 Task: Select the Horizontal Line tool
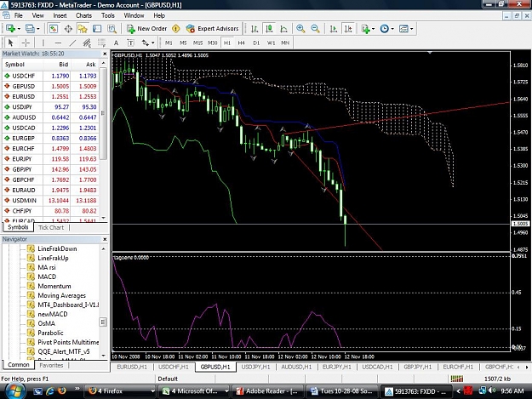(x=58, y=43)
